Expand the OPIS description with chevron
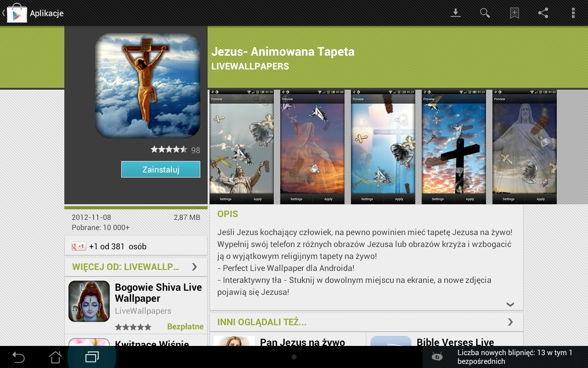Image resolution: width=588 pixels, height=368 pixels. (x=510, y=304)
